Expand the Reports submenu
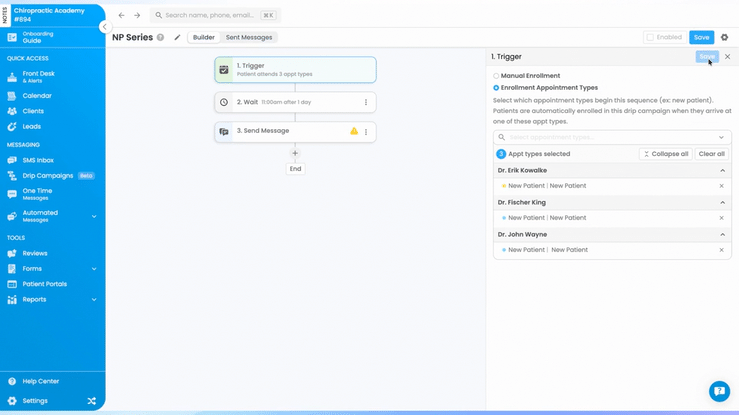The image size is (739, 415). point(94,300)
